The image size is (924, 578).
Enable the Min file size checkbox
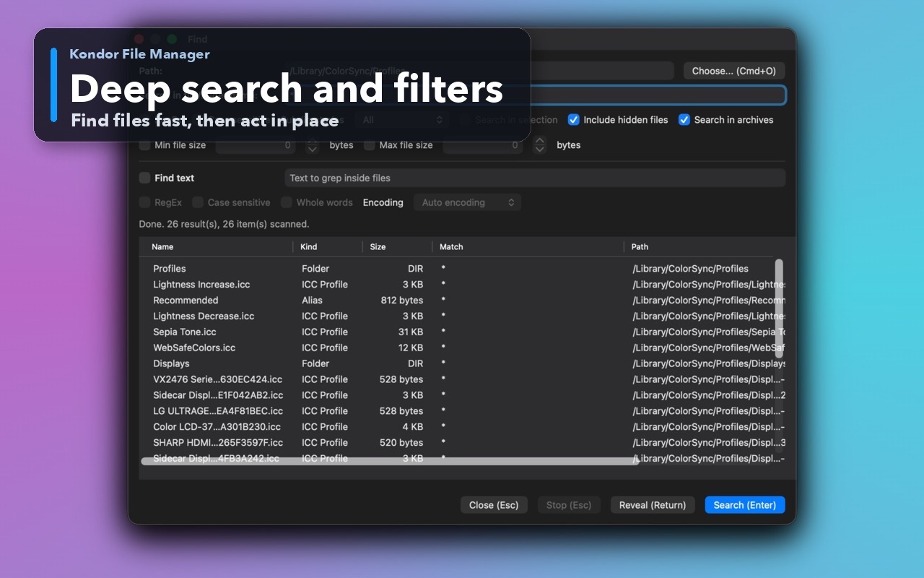point(145,145)
